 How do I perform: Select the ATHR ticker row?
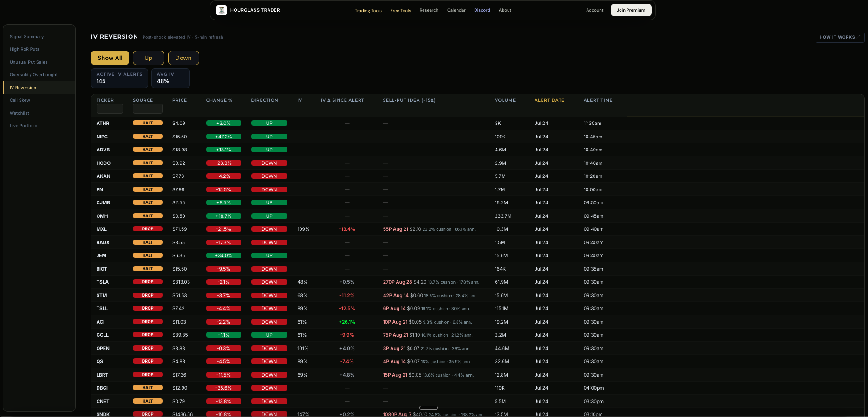[x=477, y=124]
